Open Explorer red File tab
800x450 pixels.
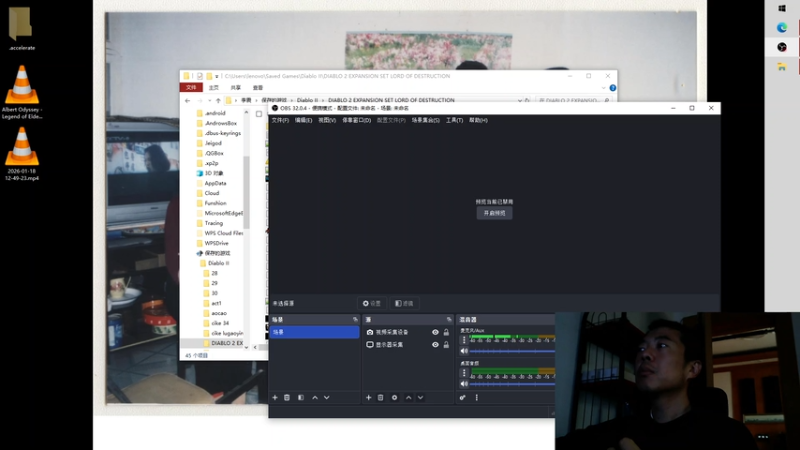(x=191, y=88)
